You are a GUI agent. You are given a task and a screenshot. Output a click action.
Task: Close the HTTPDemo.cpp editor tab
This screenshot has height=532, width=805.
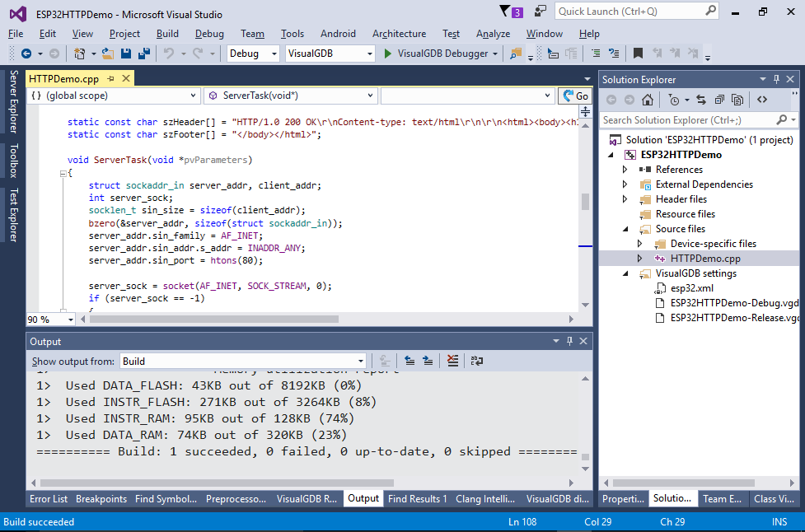(x=126, y=78)
